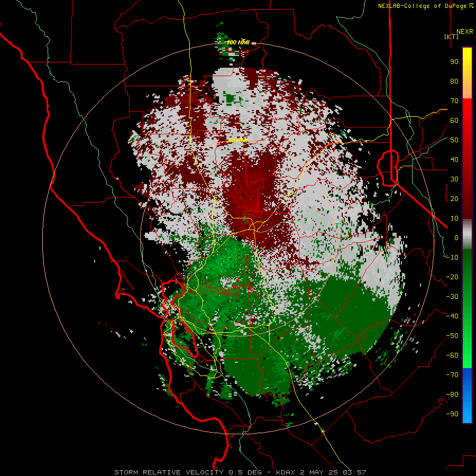Select the 50 value on the velocity scale
476x476 pixels.
pos(454,140)
